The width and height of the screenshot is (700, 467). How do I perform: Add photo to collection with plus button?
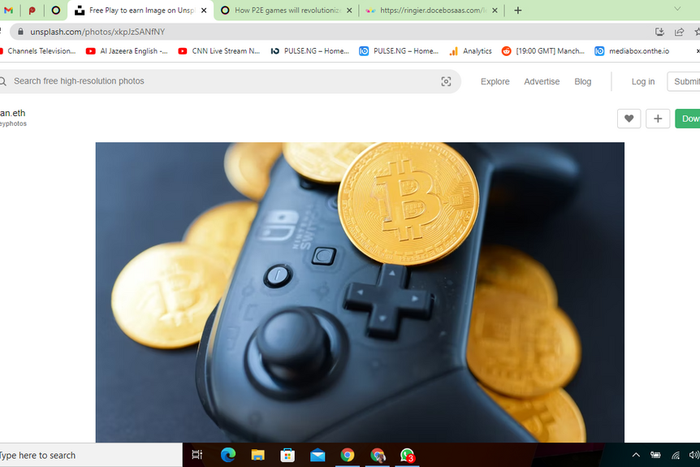tap(658, 118)
